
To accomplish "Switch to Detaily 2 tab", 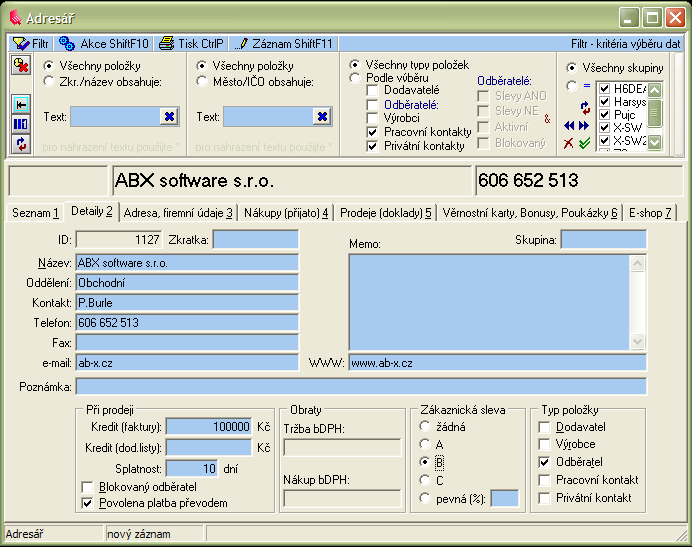I will [x=92, y=211].
